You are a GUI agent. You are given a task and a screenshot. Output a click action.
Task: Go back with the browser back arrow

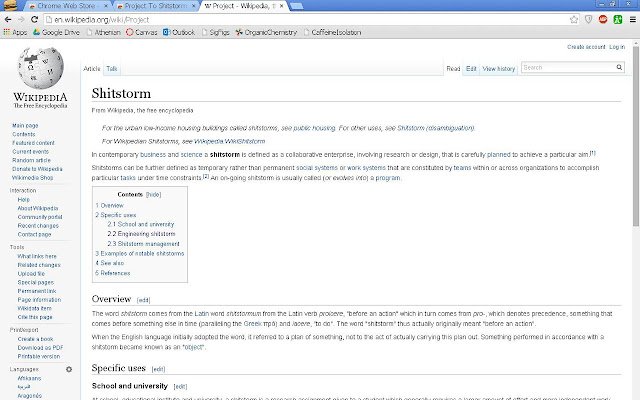[x=8, y=20]
